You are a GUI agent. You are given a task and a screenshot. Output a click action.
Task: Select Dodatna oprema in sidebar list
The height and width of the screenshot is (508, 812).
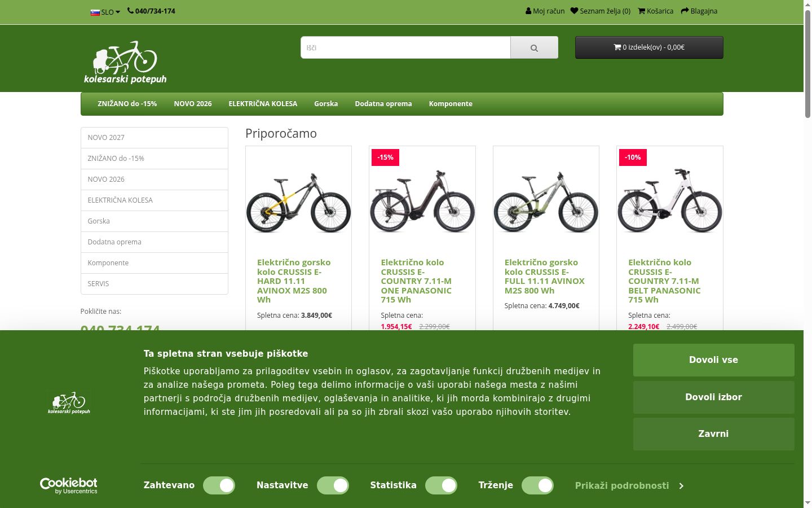pos(155,242)
